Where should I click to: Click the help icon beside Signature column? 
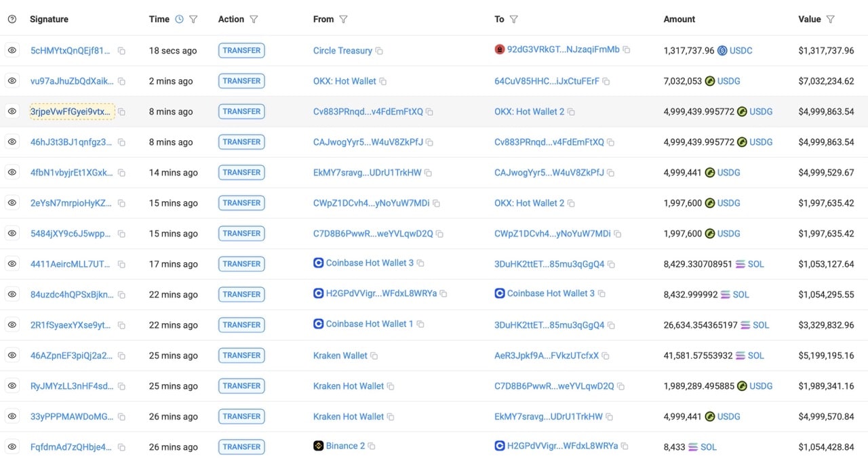(x=11, y=19)
